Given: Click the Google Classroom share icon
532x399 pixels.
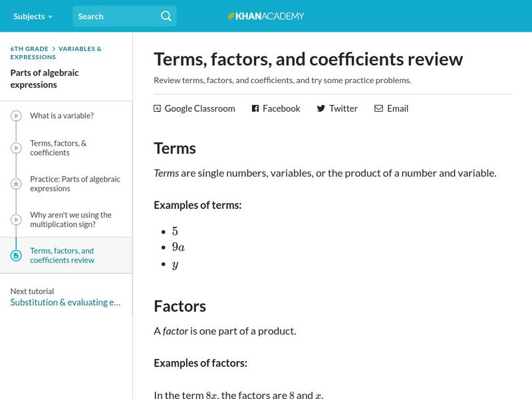Looking at the screenshot, I should coord(157,108).
